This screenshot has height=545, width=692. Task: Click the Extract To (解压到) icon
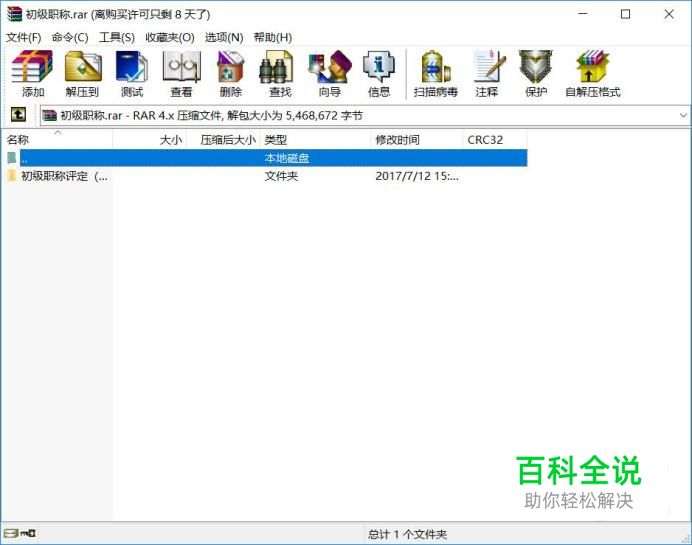point(83,74)
